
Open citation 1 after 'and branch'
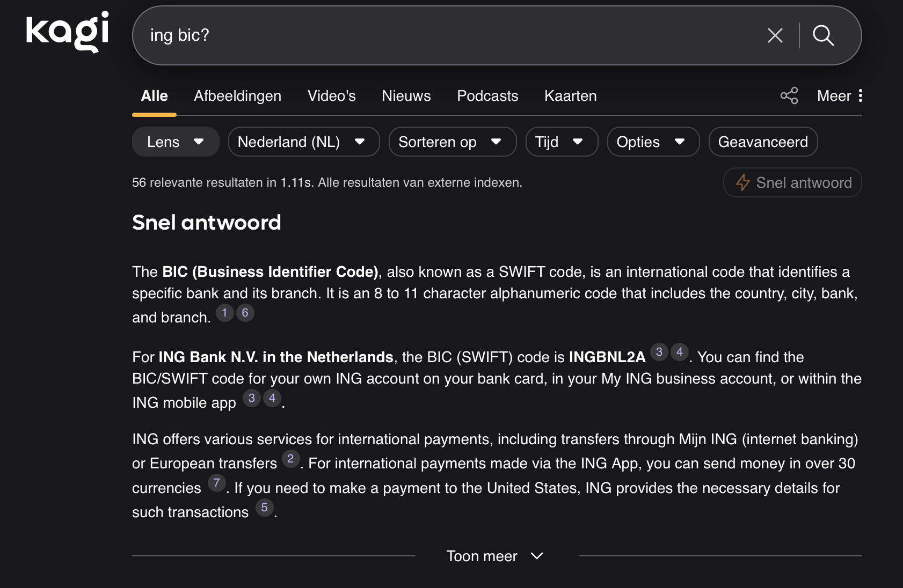[x=224, y=313]
